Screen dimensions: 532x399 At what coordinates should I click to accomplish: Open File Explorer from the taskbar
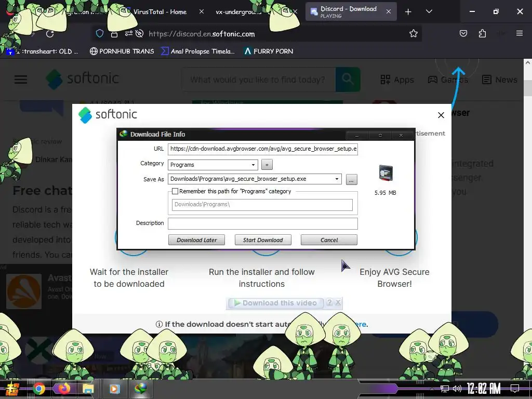pos(88,389)
